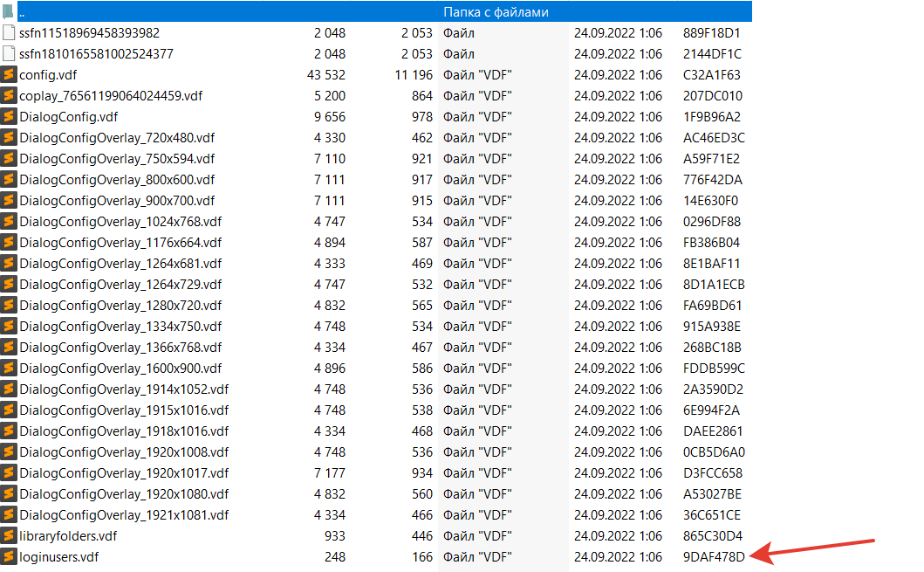Viewport: 924px width, 572px height.
Task: Click the blank file icon of ssfn1810165581002524377
Action: point(9,53)
